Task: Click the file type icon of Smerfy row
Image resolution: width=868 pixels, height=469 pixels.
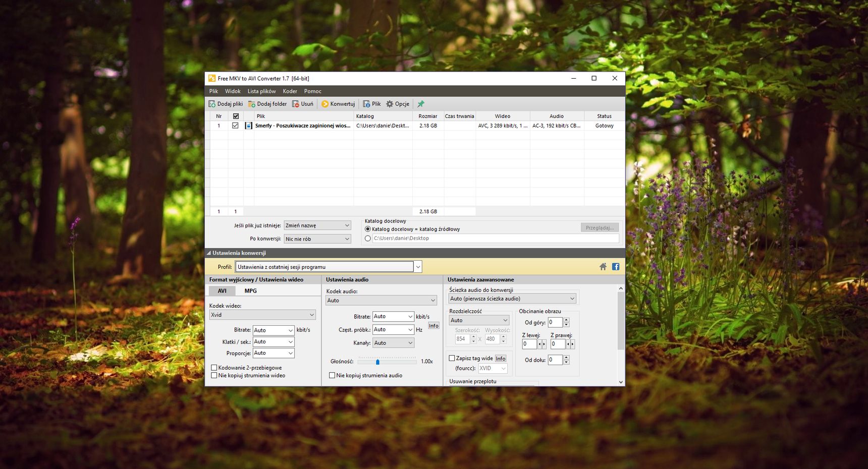Action: pos(248,126)
